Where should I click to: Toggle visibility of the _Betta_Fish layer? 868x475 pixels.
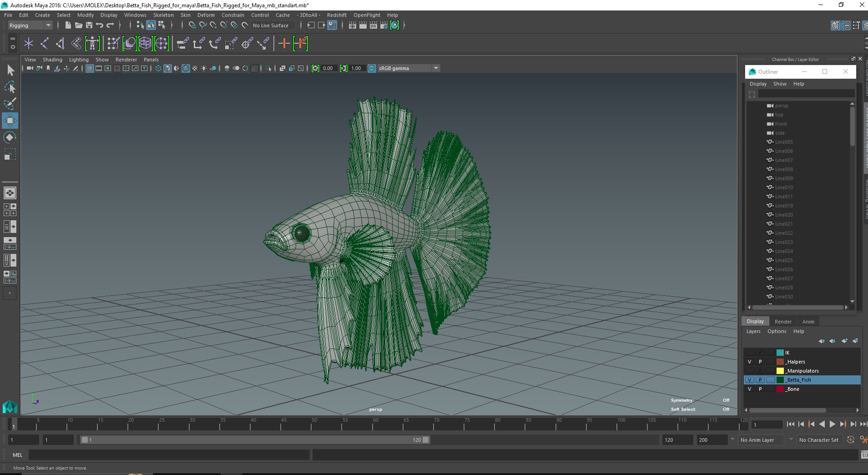tap(750, 380)
